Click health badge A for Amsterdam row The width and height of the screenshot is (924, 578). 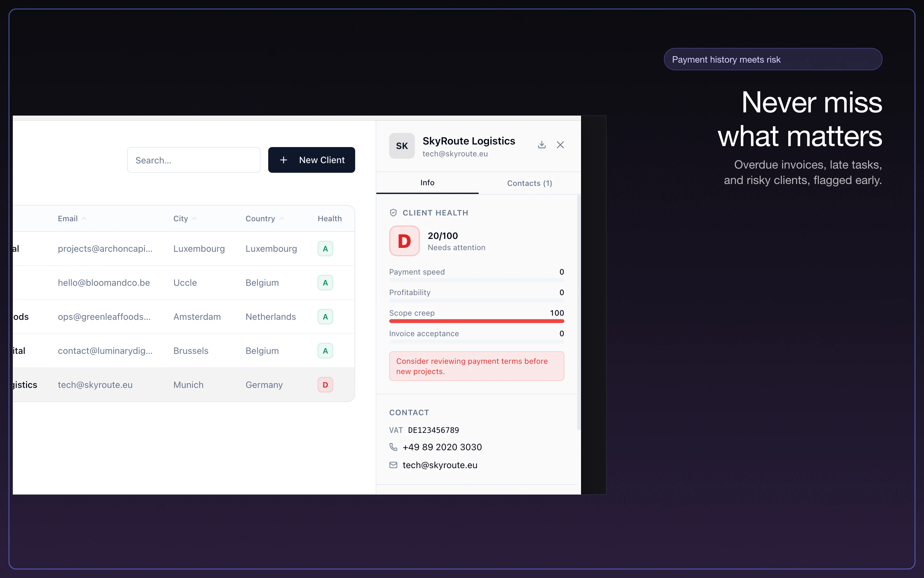pyautogui.click(x=325, y=317)
